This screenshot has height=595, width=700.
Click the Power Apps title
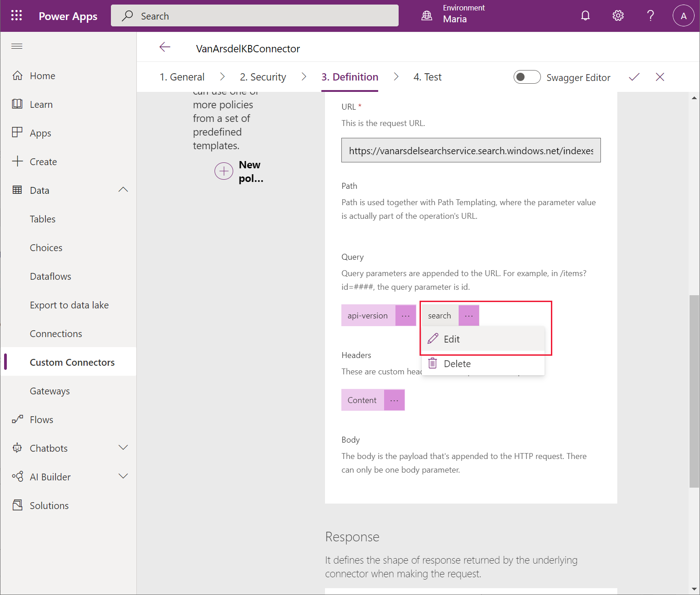tap(68, 16)
